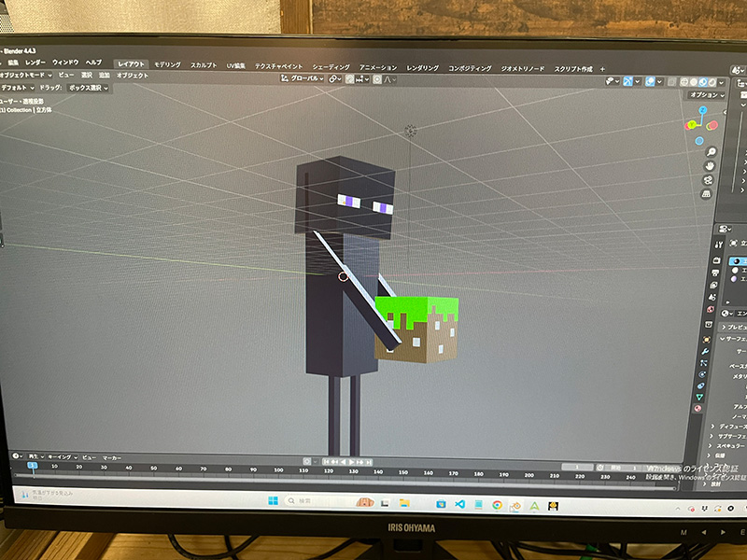Click the マーカー menu in the timeline

111,457
